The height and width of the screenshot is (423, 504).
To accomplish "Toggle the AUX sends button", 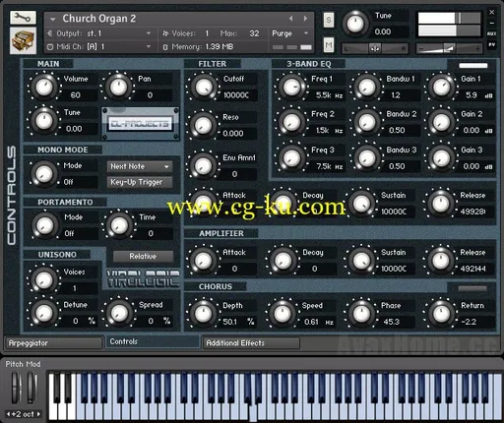I will [x=491, y=33].
